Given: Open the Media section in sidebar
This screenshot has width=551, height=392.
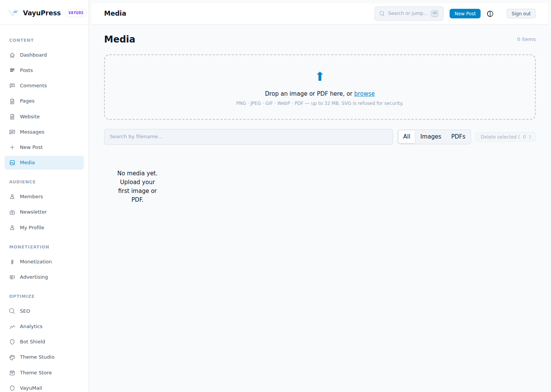Looking at the screenshot, I should (x=44, y=163).
